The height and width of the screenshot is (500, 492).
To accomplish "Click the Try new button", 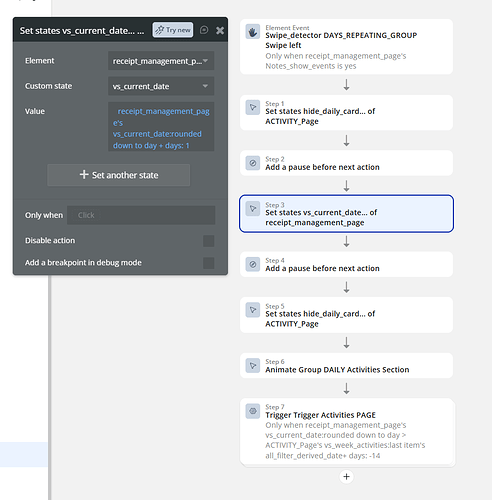I will [173, 30].
